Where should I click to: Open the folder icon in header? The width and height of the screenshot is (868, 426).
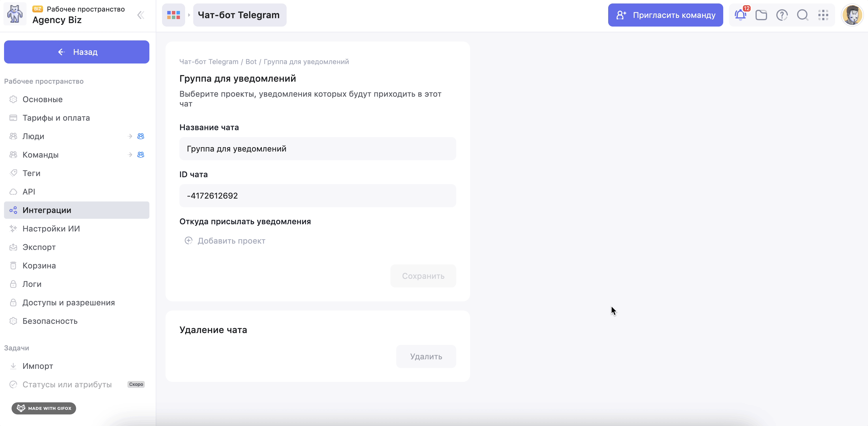(761, 15)
